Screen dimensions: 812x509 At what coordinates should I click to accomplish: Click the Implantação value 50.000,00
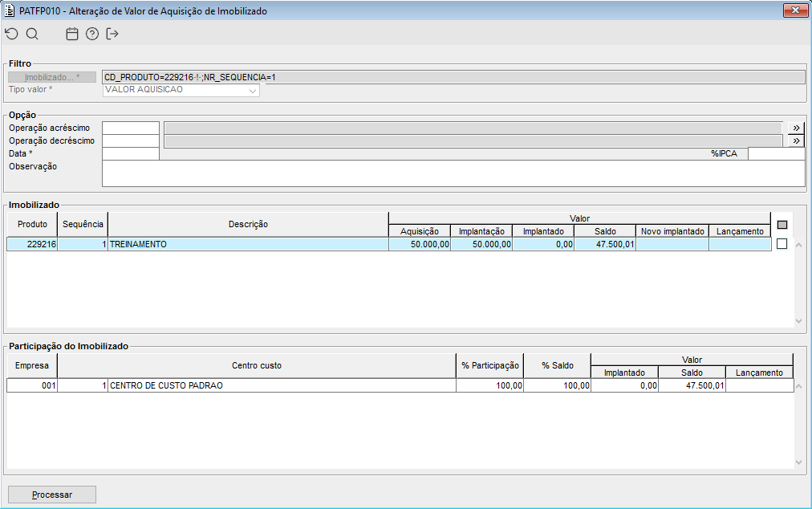[481, 244]
